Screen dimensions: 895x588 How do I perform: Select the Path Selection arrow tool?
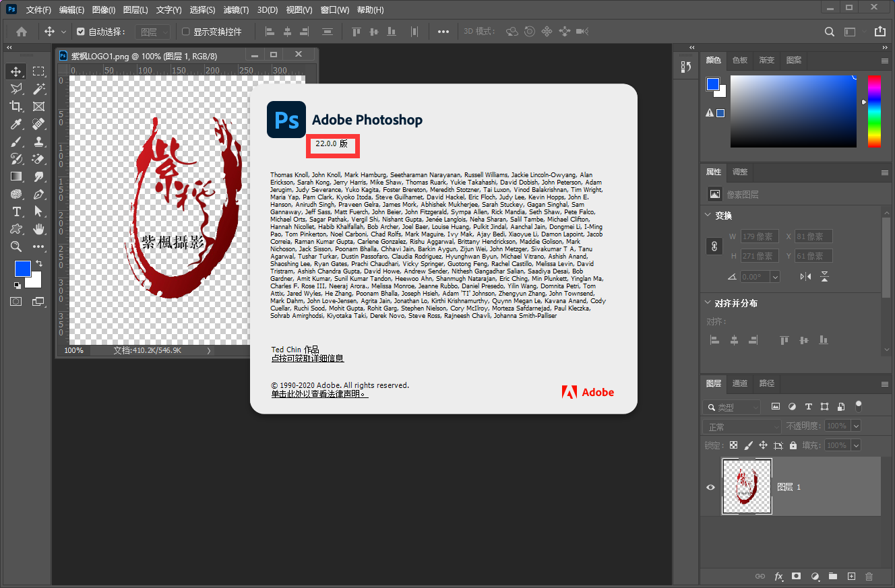tap(38, 211)
